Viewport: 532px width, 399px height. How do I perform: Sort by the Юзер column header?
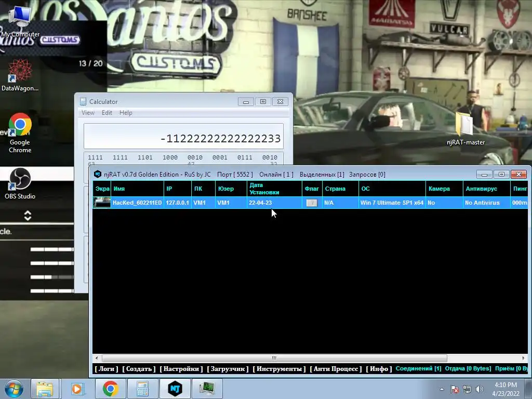[231, 189]
